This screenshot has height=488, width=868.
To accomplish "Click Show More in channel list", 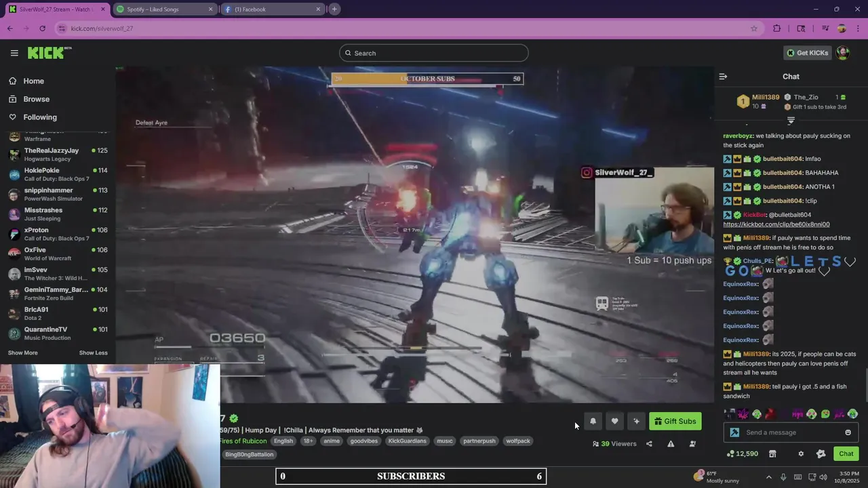I will (23, 352).
